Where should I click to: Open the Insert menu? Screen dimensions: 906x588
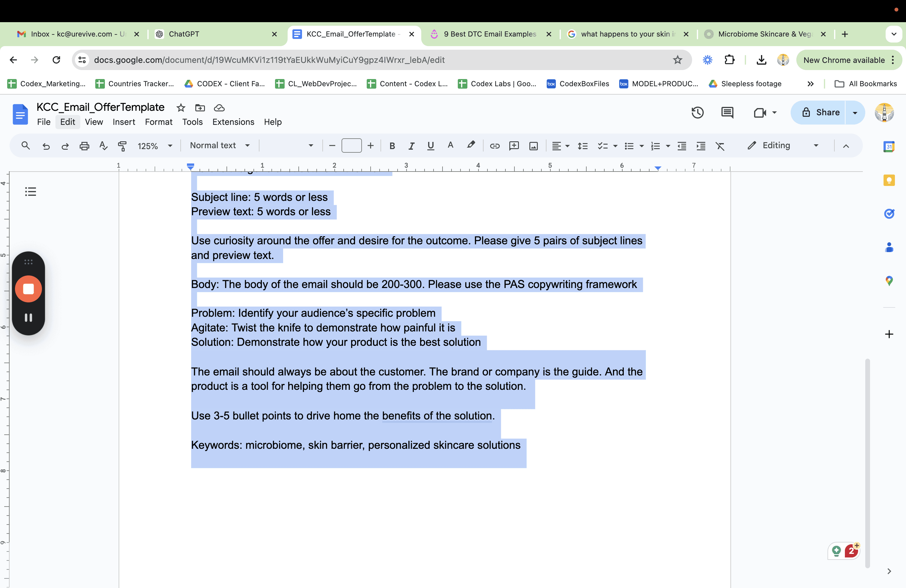click(124, 122)
